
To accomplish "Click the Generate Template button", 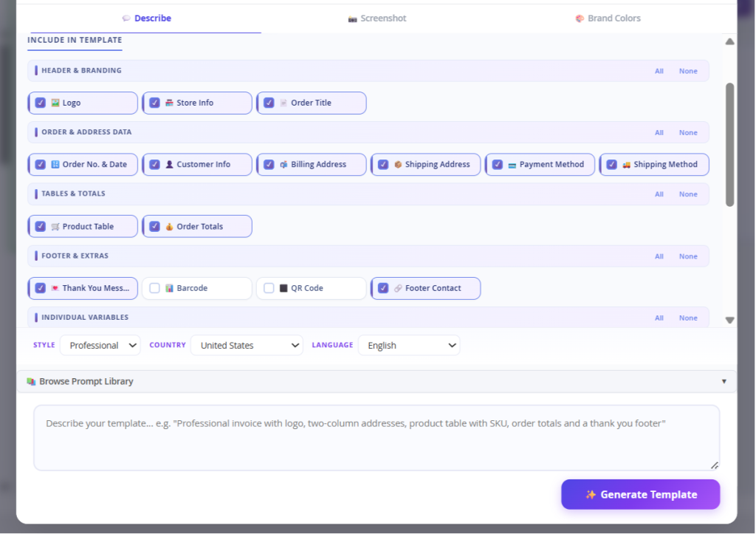I will pos(640,494).
